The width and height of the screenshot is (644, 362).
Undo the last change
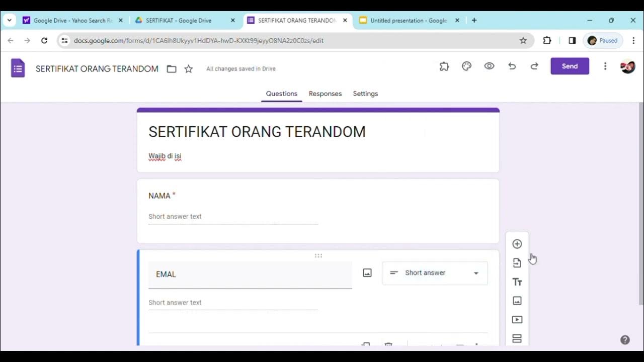point(512,66)
